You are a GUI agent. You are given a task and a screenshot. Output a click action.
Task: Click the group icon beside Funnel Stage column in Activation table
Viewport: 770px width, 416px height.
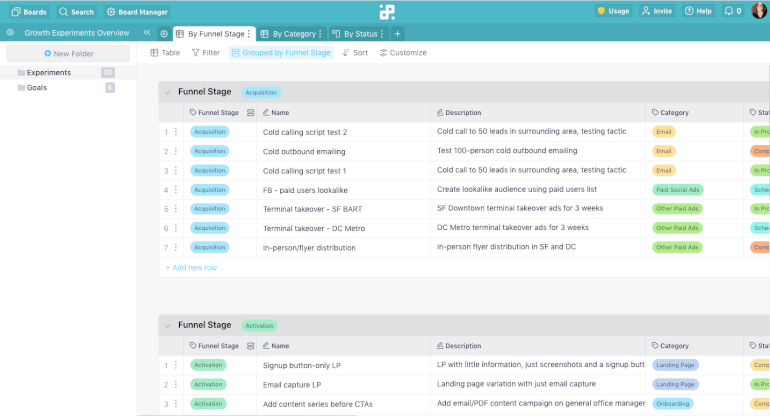click(x=250, y=346)
